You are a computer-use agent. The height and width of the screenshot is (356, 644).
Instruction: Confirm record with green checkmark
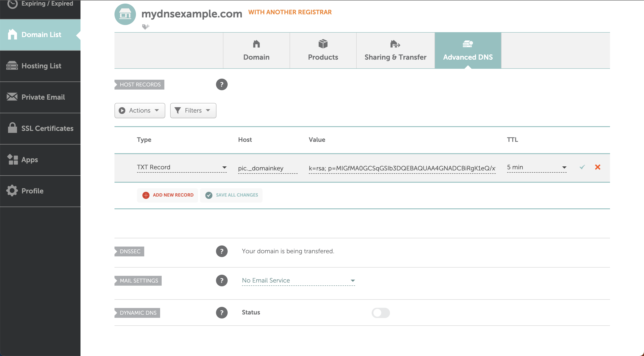582,167
